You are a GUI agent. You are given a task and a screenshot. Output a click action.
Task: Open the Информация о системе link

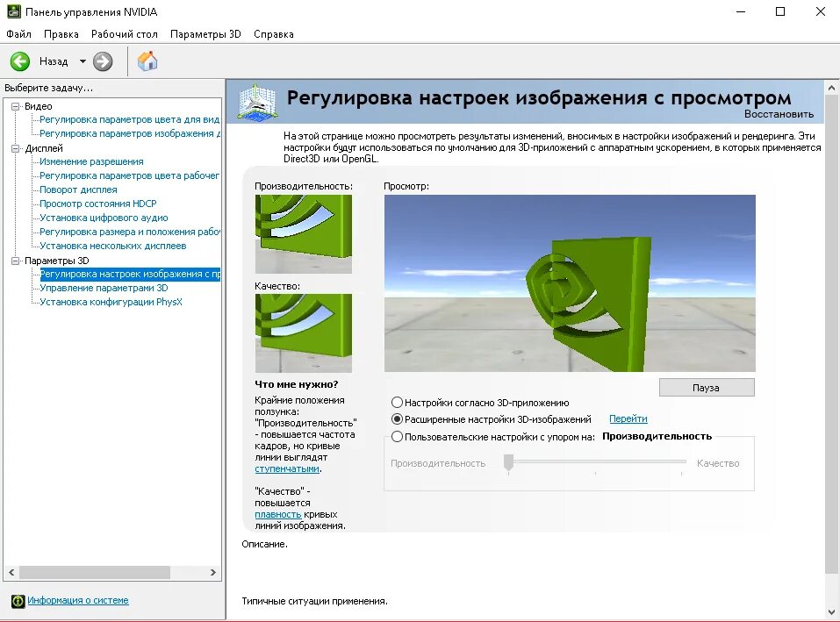[x=77, y=601]
